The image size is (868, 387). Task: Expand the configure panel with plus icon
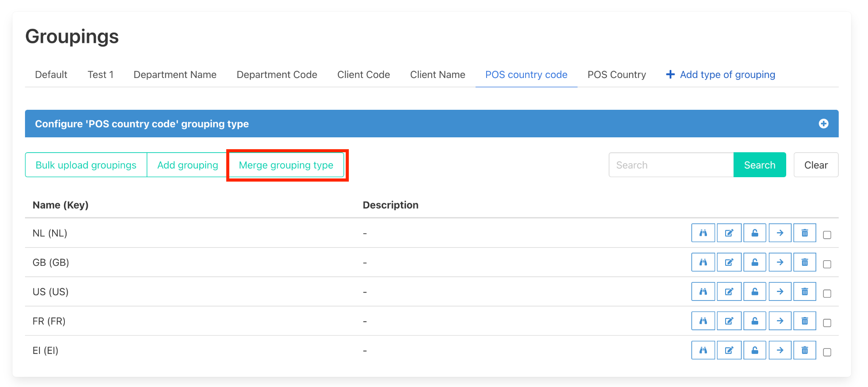pos(823,124)
